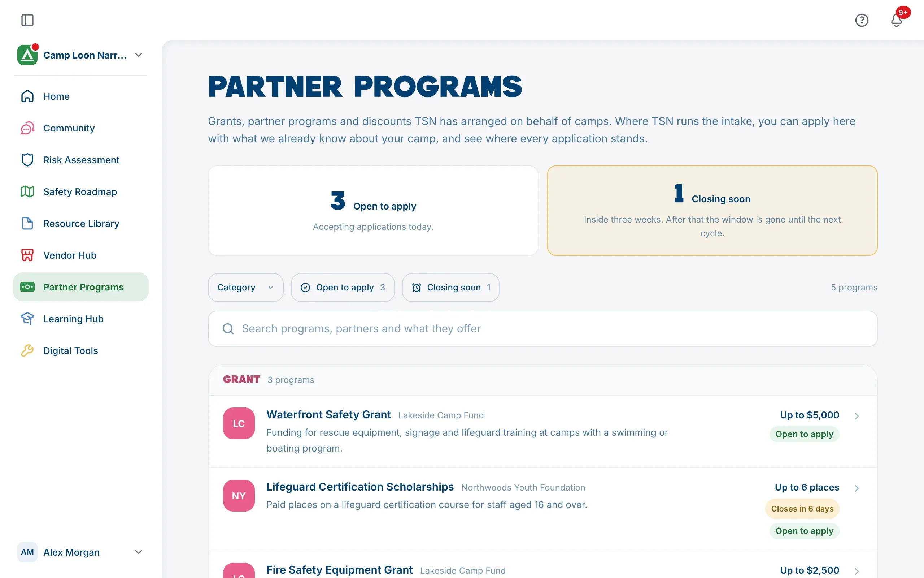This screenshot has height=578, width=924.
Task: Open Community from the sidebar
Action: coord(80,128)
